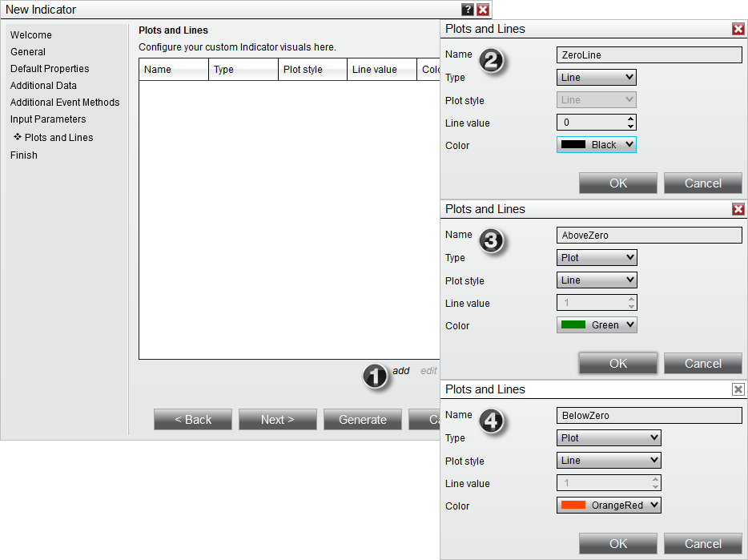Open the Type dropdown set to Line for ZeroLine
The width and height of the screenshot is (748, 560).
point(596,77)
